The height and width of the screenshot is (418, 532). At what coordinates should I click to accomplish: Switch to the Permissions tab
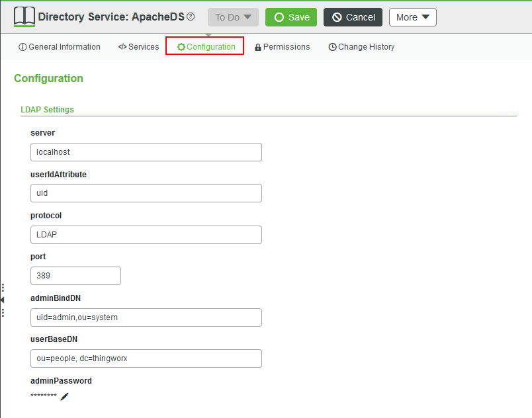pyautogui.click(x=282, y=47)
